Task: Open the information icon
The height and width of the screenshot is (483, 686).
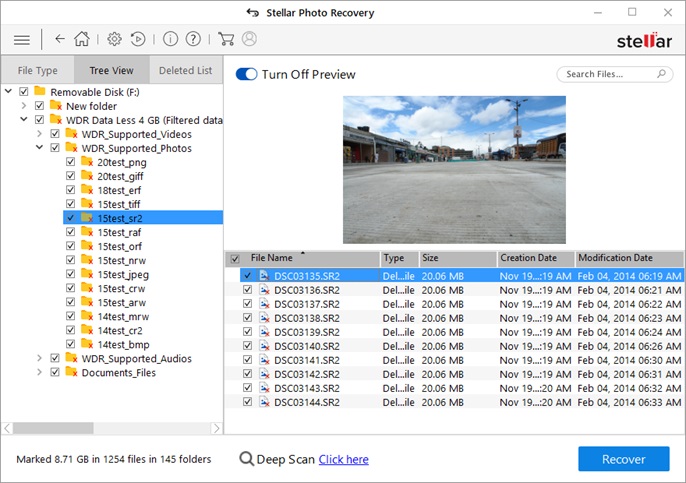Action: (x=170, y=39)
